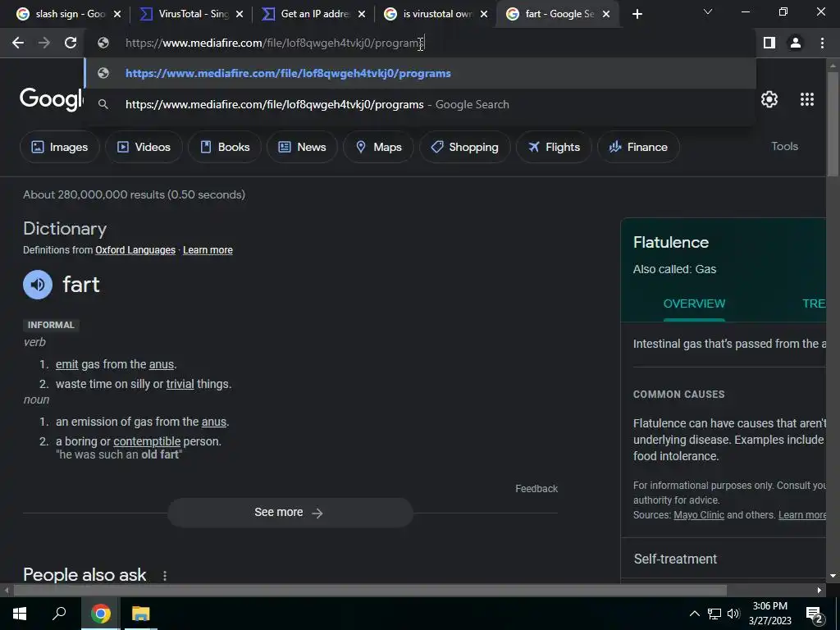This screenshot has height=630, width=840.
Task: Show hidden system tray icons
Action: (694, 614)
